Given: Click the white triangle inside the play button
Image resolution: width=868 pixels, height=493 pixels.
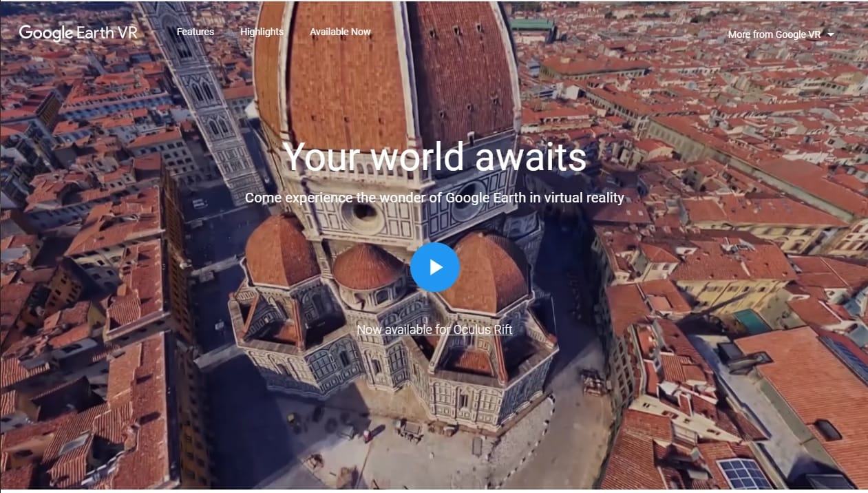Looking at the screenshot, I should 437,266.
